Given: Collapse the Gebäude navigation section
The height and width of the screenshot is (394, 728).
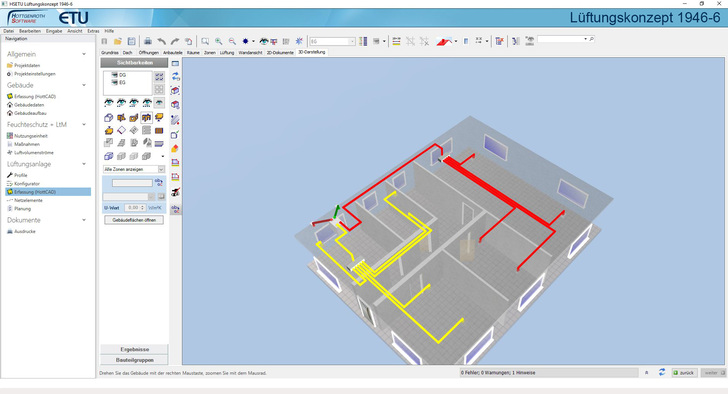Looking at the screenshot, I should tap(84, 85).
